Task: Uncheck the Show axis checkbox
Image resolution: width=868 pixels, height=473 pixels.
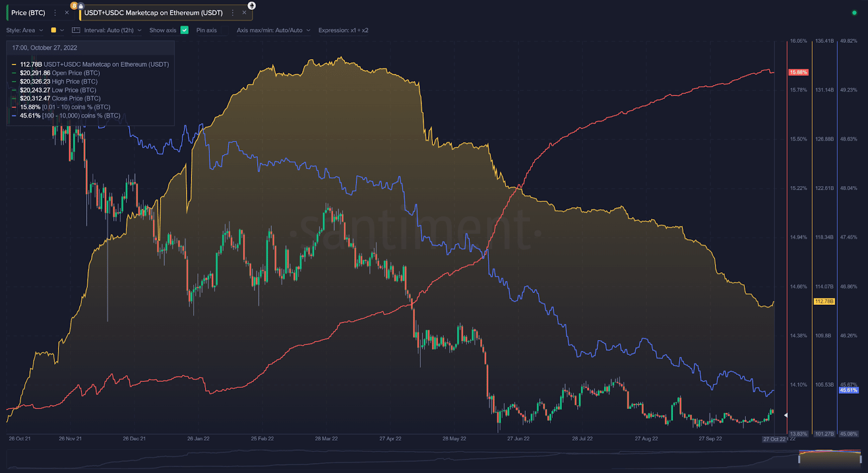Action: [184, 30]
